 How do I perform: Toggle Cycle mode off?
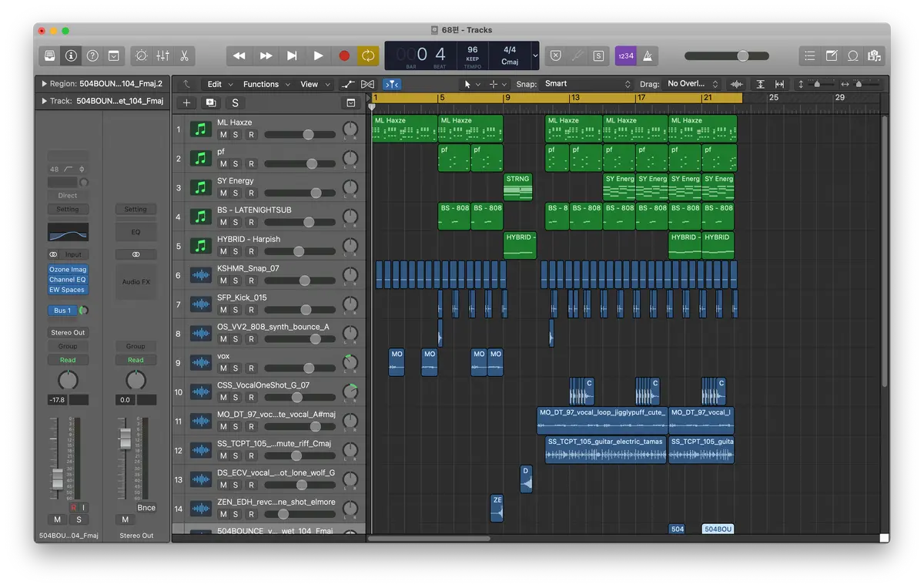click(368, 55)
